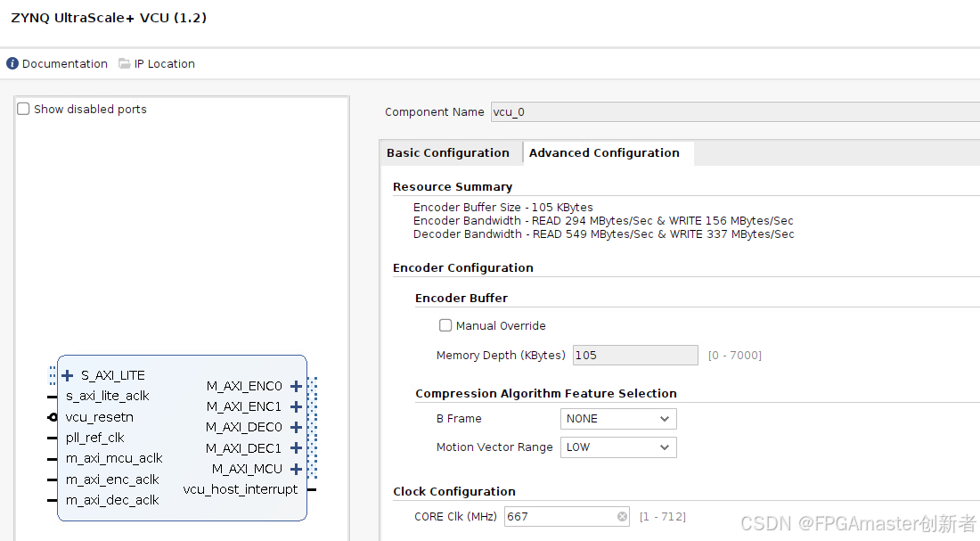This screenshot has height=541, width=980.
Task: Select the Advanced Configuration tab
Action: [604, 152]
